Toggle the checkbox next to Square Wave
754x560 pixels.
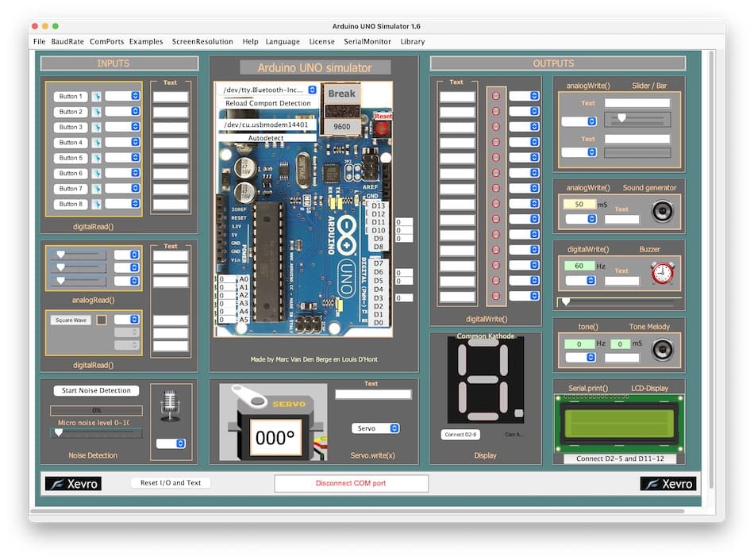[102, 320]
